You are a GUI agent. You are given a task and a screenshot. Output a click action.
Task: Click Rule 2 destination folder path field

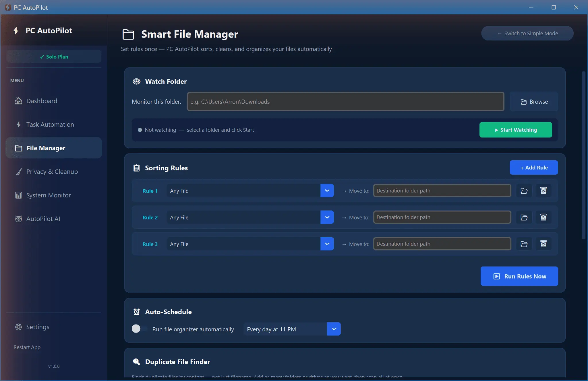pyautogui.click(x=442, y=217)
